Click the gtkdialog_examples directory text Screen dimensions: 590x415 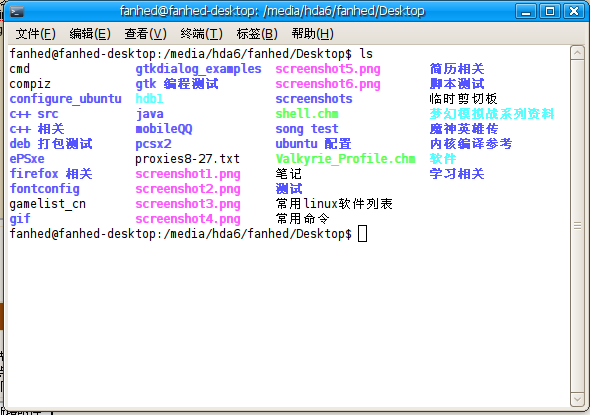coord(198,69)
